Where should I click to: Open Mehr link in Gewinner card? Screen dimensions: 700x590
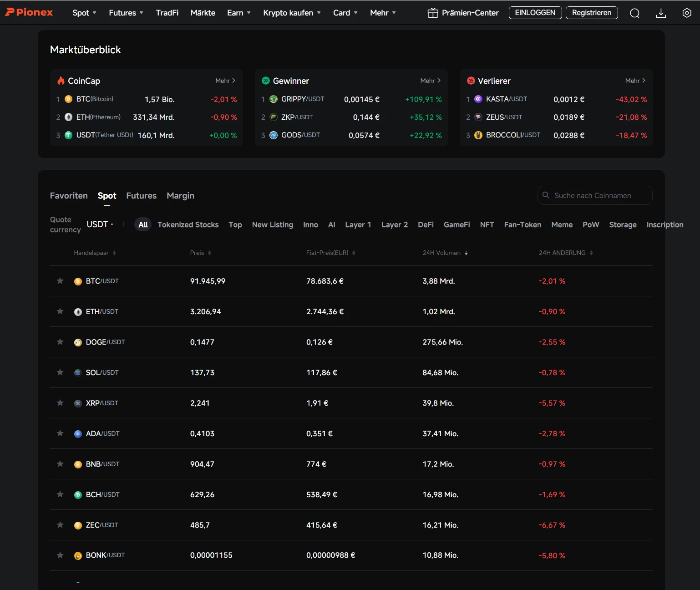[430, 81]
